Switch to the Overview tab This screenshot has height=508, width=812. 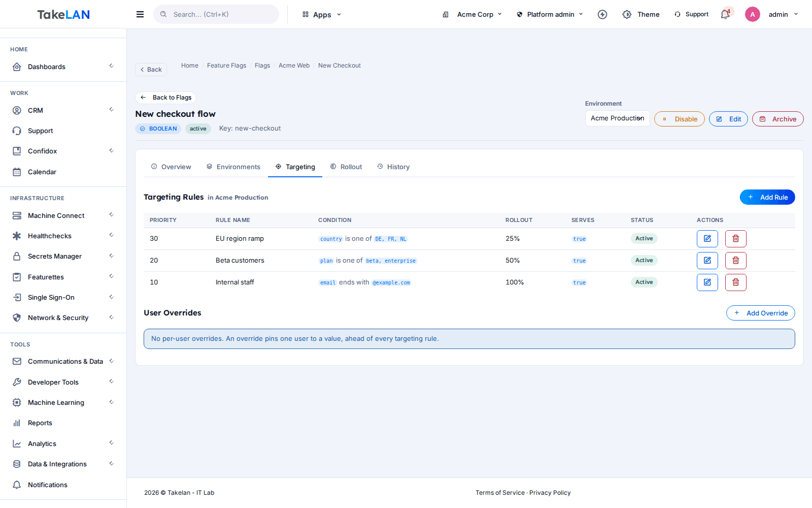171,167
